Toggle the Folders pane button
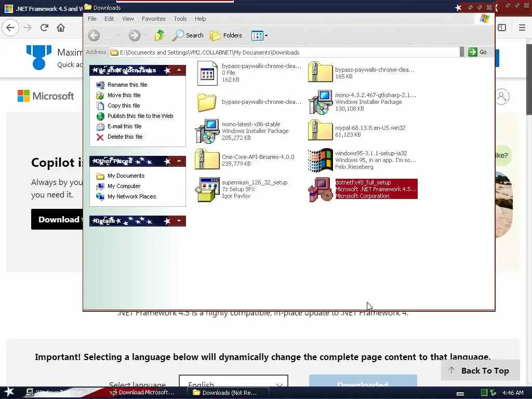Viewport: 532px width, 399px height. point(226,35)
